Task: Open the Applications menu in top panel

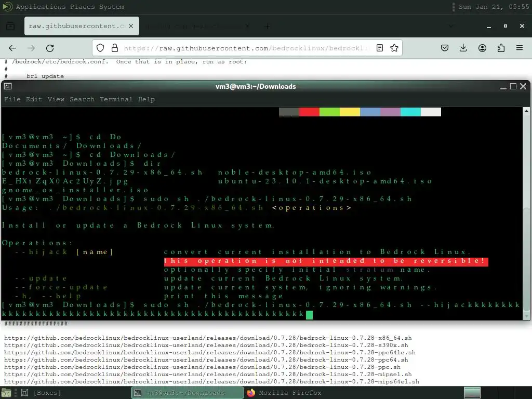Action: point(41,7)
